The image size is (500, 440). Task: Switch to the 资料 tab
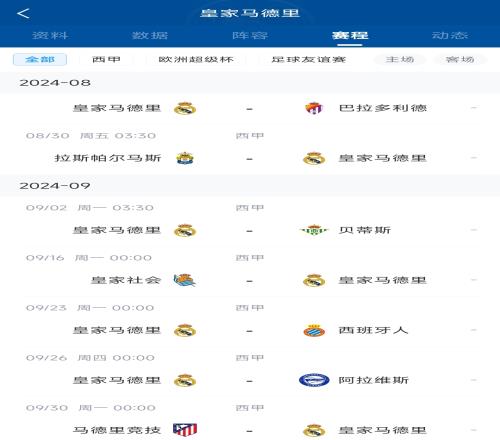[x=50, y=35]
